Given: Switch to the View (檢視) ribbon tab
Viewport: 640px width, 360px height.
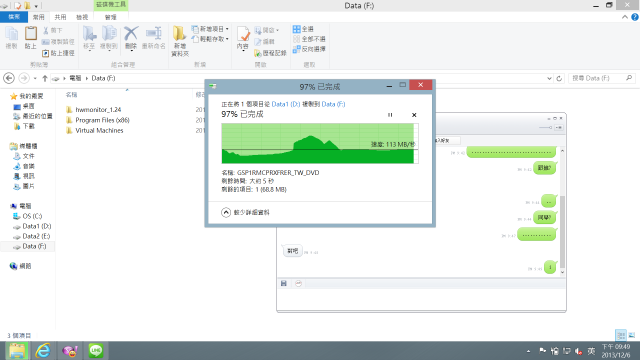Looking at the screenshot, I should pyautogui.click(x=82, y=17).
